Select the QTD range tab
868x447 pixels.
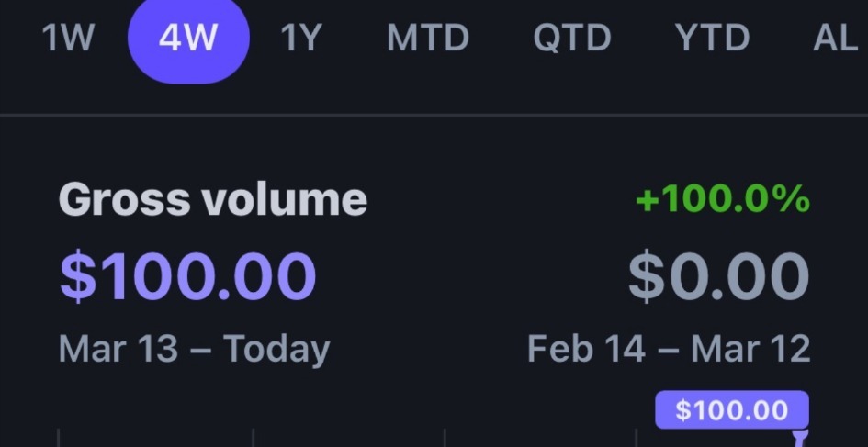click(x=572, y=39)
